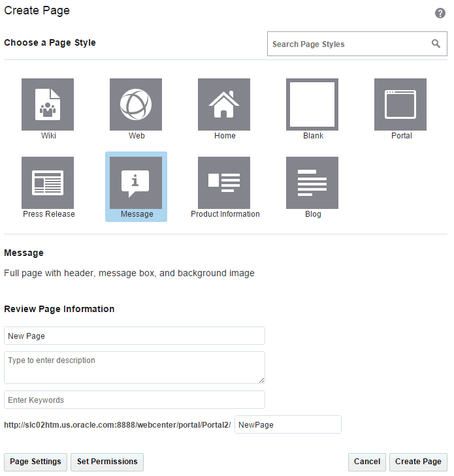Image resolution: width=454 pixels, height=476 pixels.
Task: Open help via the question mark icon
Action: coord(440,13)
